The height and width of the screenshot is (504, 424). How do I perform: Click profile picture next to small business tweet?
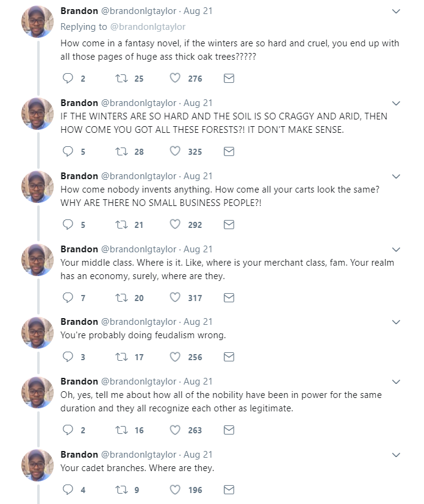(x=37, y=186)
